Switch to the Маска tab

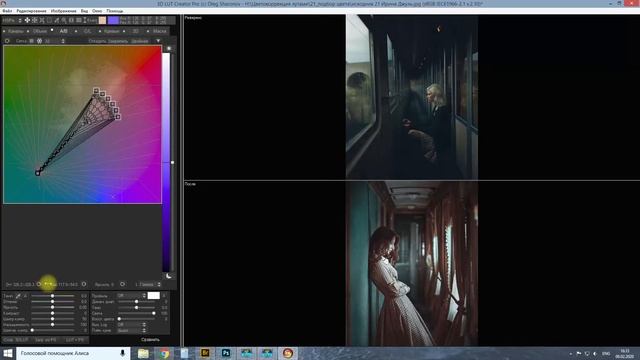(160, 31)
